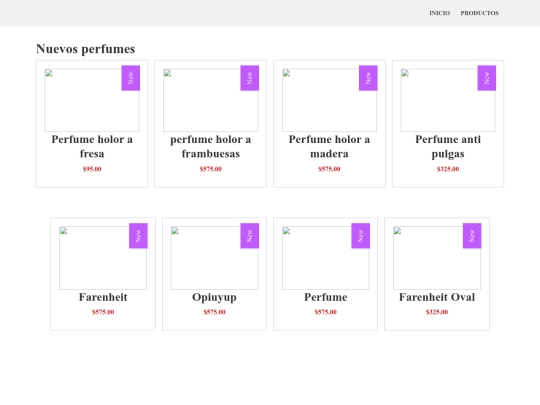
Task: Click the New badge on Farenheit Oval card
Action: 472,236
